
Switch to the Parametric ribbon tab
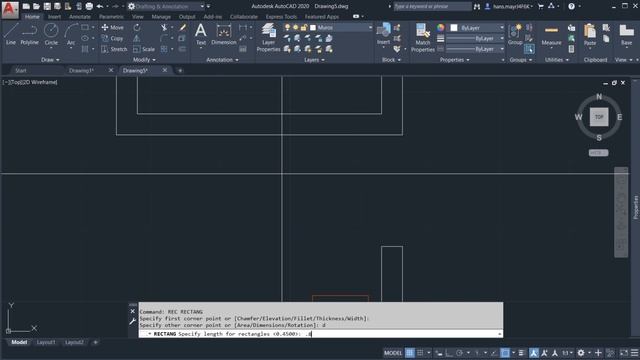111,17
